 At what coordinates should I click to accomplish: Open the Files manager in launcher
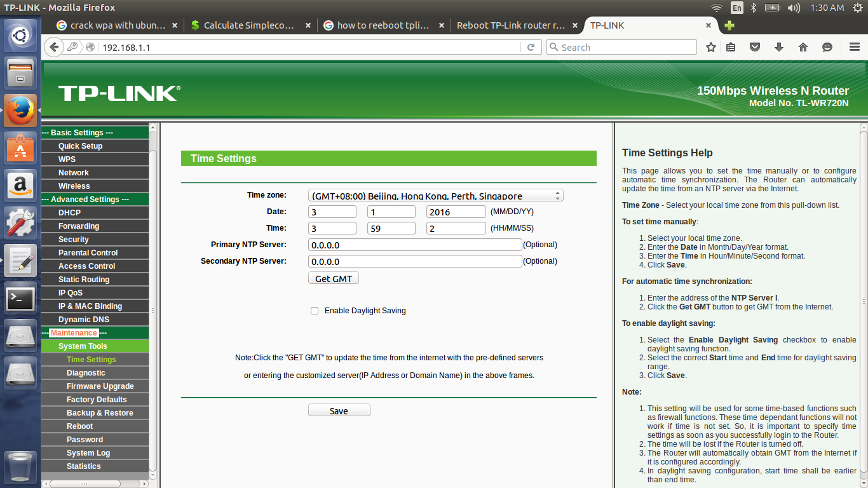[21, 73]
